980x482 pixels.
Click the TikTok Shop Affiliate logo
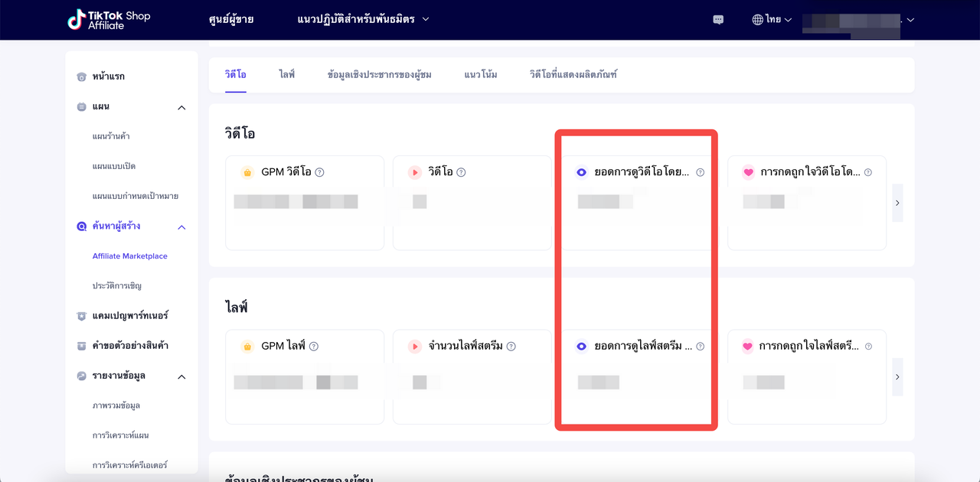[108, 20]
